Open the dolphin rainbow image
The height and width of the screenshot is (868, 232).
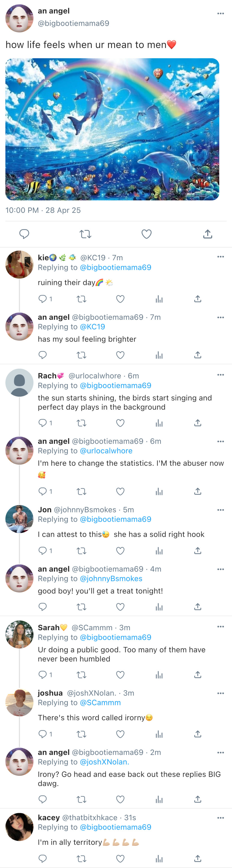coord(112,129)
